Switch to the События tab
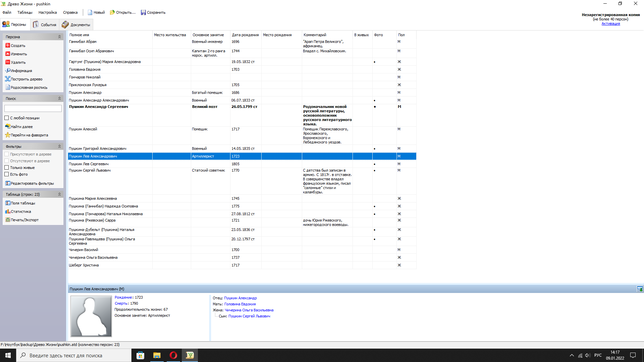The width and height of the screenshot is (644, 362). coord(45,24)
